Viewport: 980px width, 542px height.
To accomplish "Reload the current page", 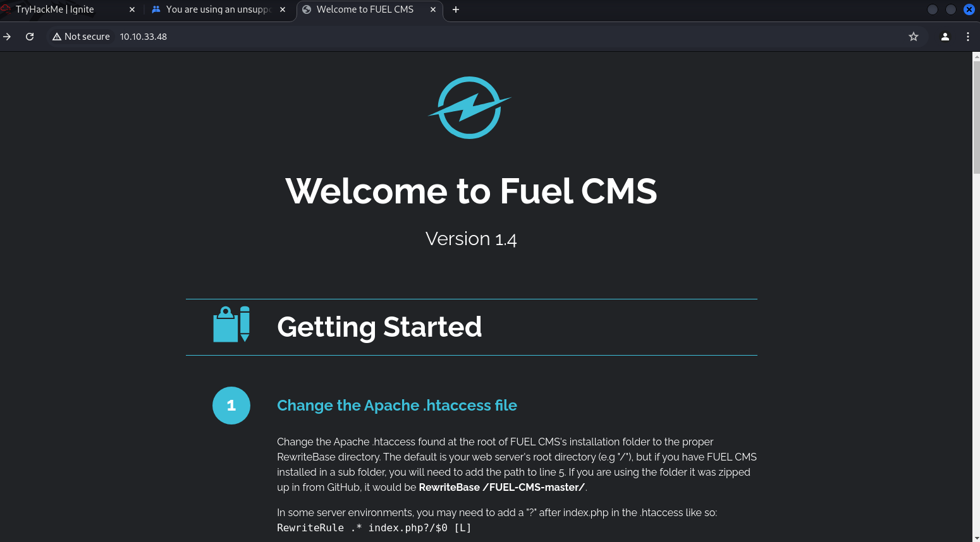I will 30,37.
